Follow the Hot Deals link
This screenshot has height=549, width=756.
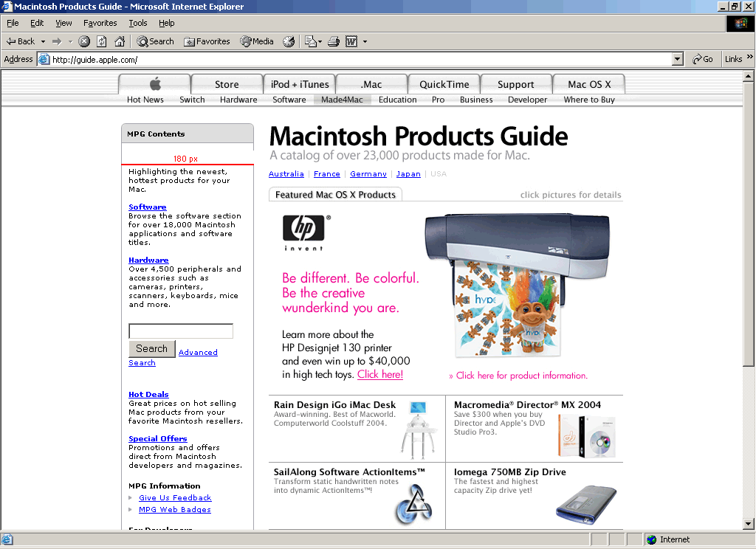(x=148, y=394)
